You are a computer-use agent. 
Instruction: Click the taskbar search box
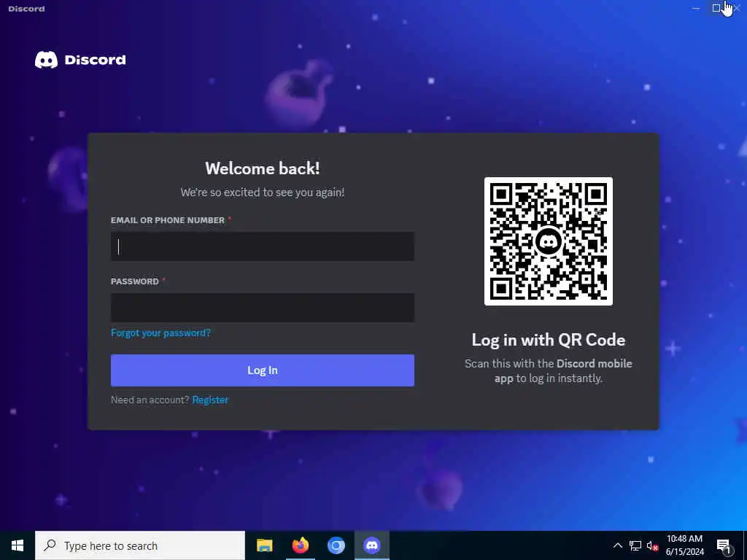140,545
